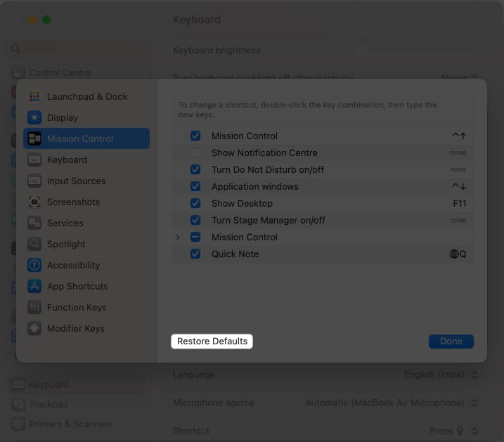This screenshot has height=442, width=504.
Task: Uncheck Application windows checkbox
Action: [195, 186]
